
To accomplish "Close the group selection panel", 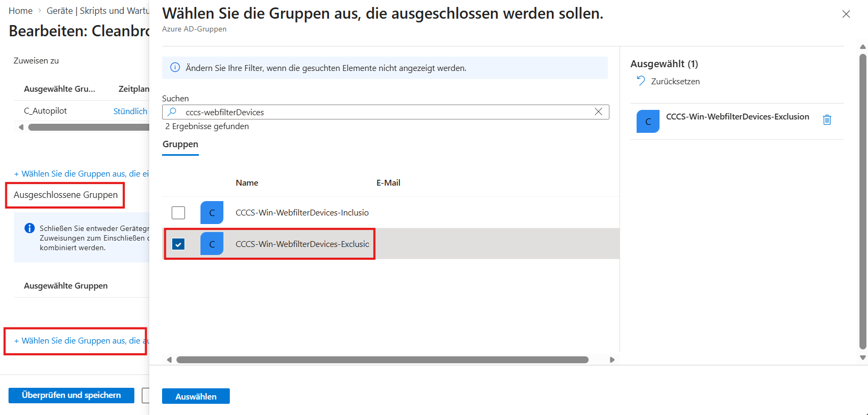I will pos(846,14).
